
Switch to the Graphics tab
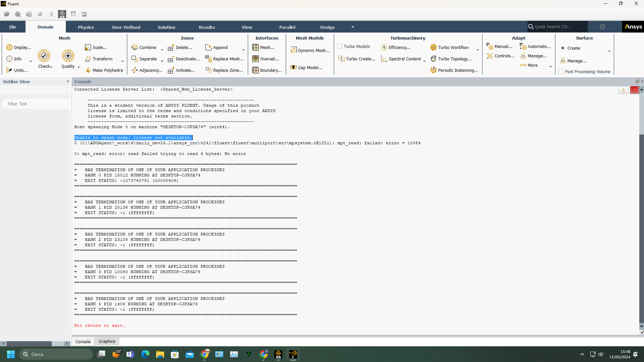tap(107, 341)
